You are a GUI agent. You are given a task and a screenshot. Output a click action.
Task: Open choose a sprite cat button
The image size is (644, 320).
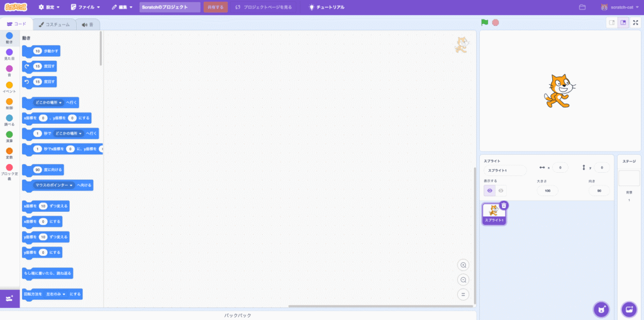(x=601, y=309)
